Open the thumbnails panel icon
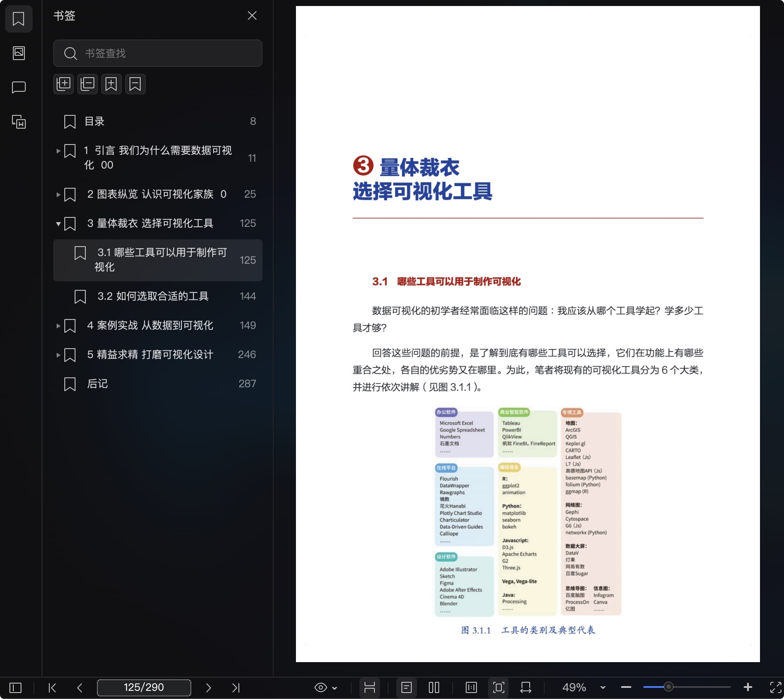 pos(18,53)
